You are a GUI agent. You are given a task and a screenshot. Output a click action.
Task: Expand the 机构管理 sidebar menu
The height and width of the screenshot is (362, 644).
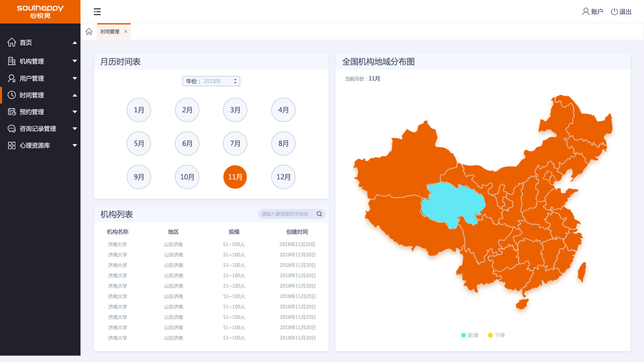40,61
